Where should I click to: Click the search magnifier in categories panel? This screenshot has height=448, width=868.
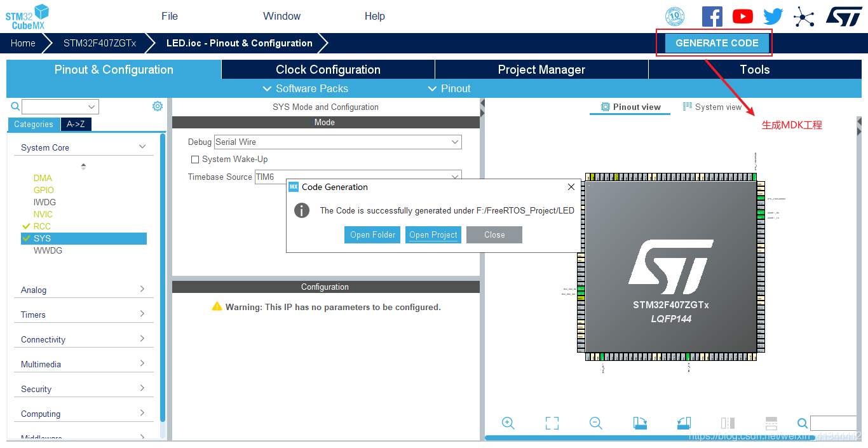15,106
